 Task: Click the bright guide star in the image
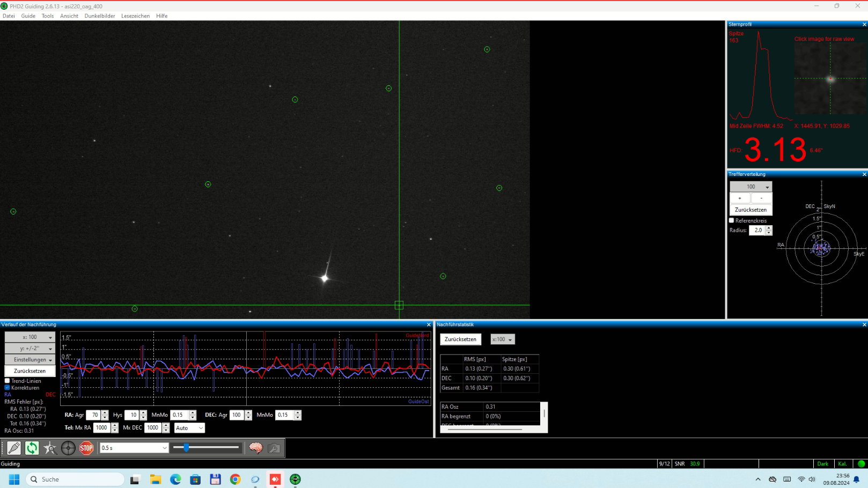325,278
